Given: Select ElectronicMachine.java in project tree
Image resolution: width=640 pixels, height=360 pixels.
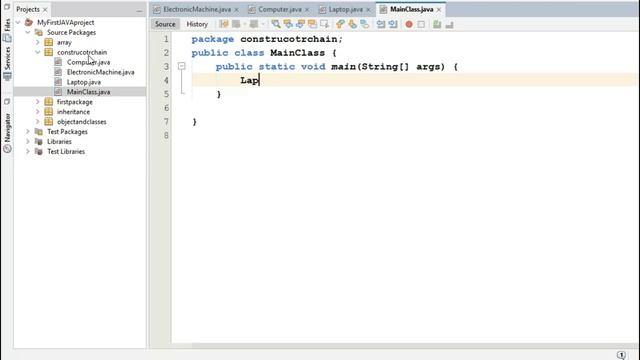Looking at the screenshot, I should (x=100, y=72).
